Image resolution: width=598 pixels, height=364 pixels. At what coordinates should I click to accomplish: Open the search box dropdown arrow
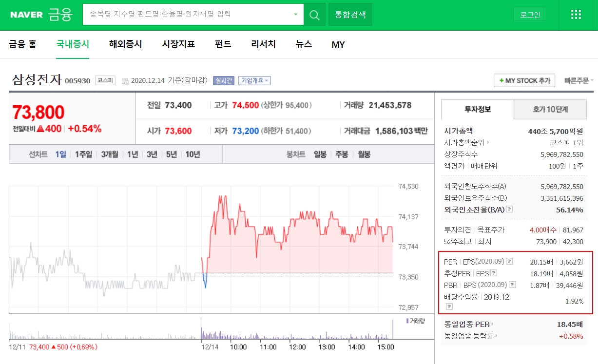point(295,15)
